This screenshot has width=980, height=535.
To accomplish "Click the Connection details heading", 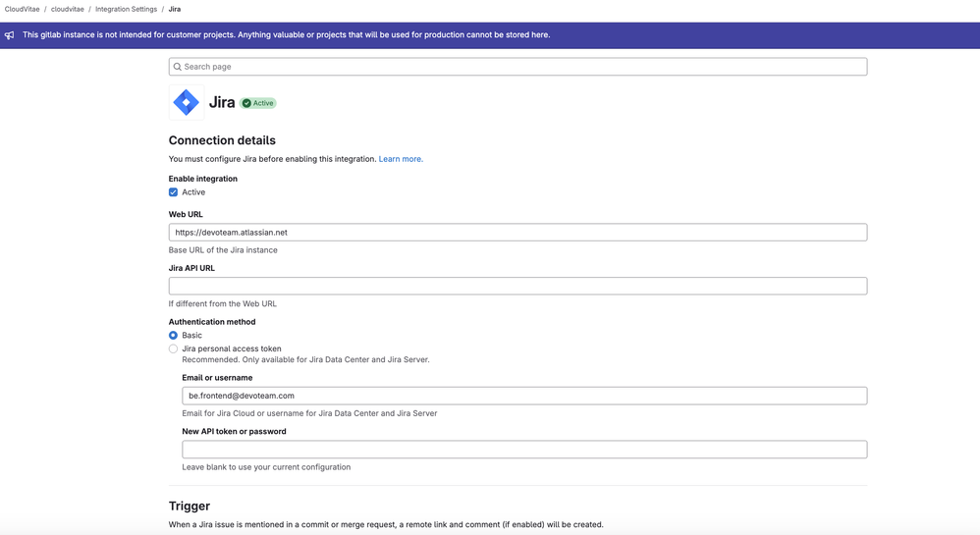I will click(x=222, y=140).
